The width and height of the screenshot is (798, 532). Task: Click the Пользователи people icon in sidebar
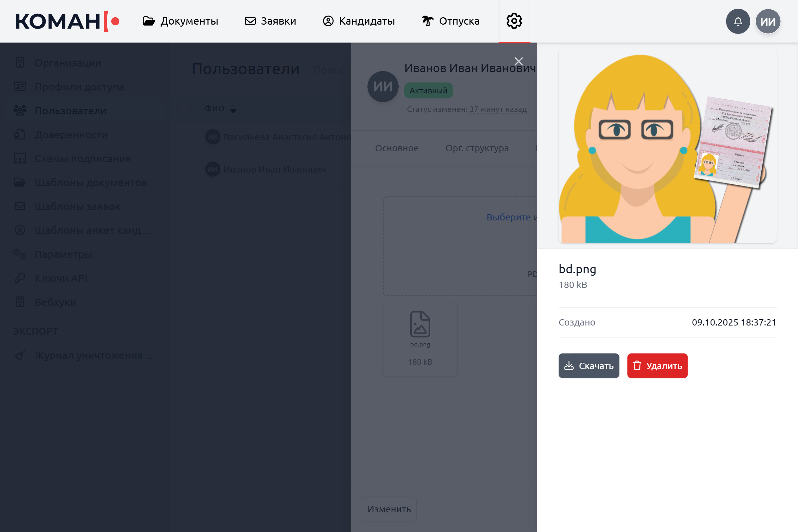coord(20,110)
